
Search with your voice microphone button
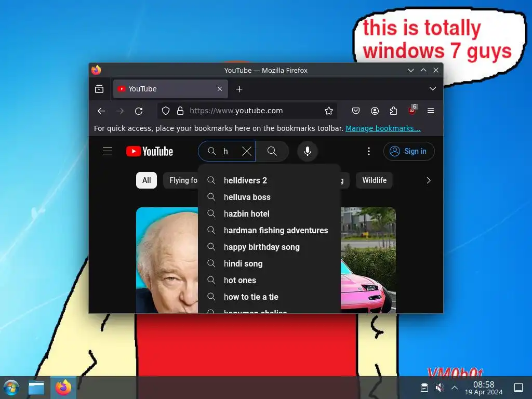[x=308, y=151]
